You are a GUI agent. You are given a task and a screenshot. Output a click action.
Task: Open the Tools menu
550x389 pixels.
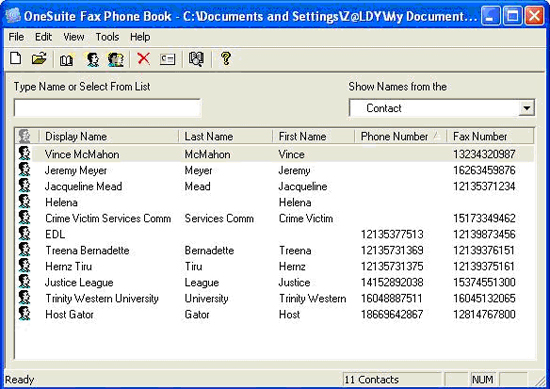107,37
